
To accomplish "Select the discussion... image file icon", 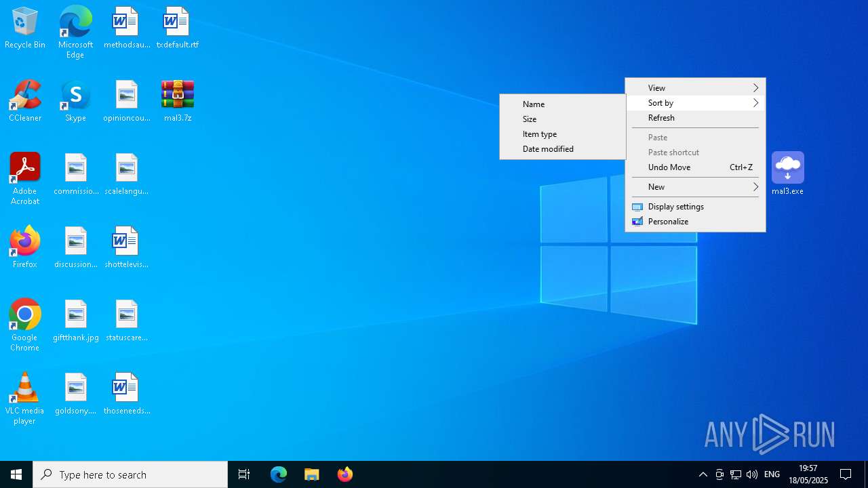I will [x=76, y=248].
